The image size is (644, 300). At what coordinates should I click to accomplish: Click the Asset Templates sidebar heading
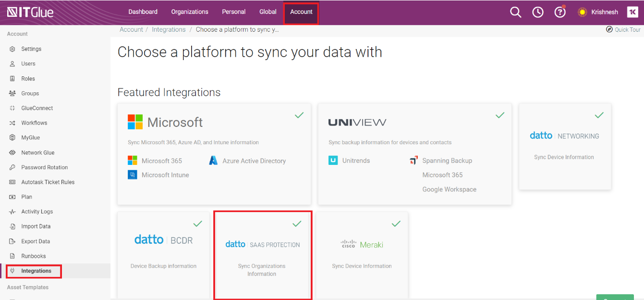click(28, 287)
